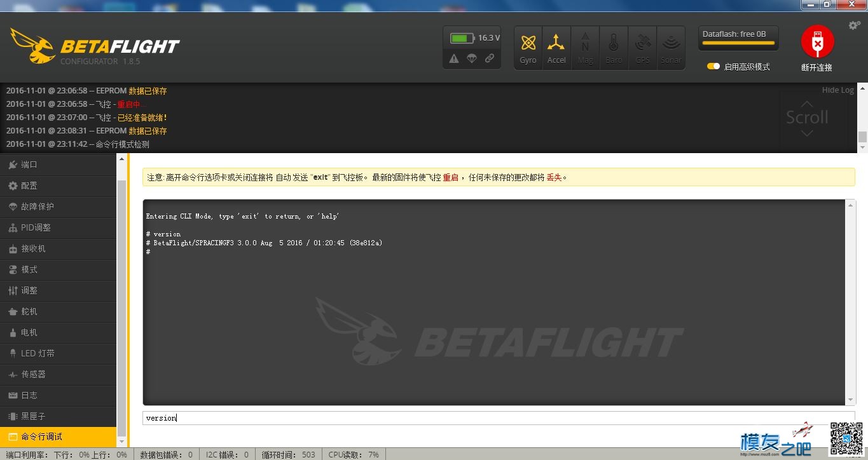Click the arming warning triangle icon
This screenshot has width=868, height=460.
[453, 58]
